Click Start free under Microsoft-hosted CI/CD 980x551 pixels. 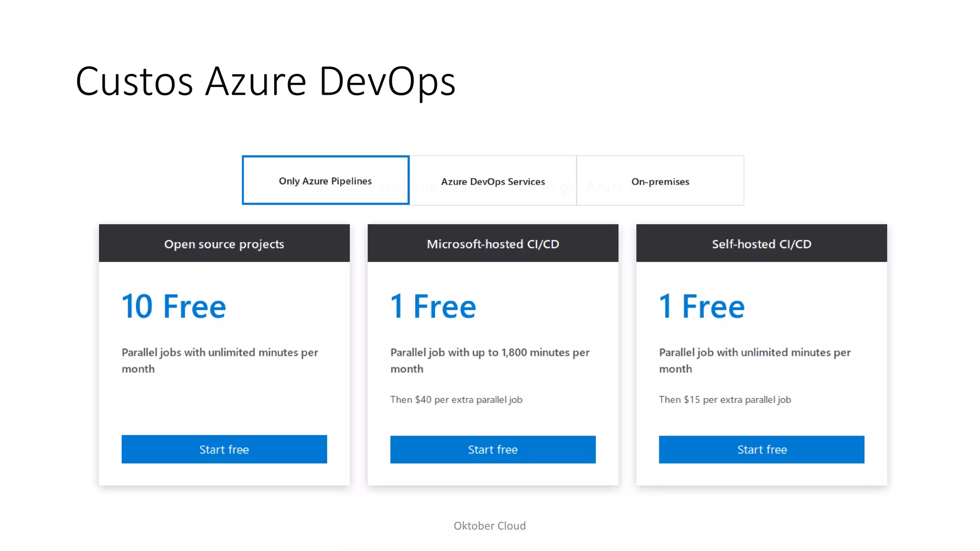click(493, 450)
